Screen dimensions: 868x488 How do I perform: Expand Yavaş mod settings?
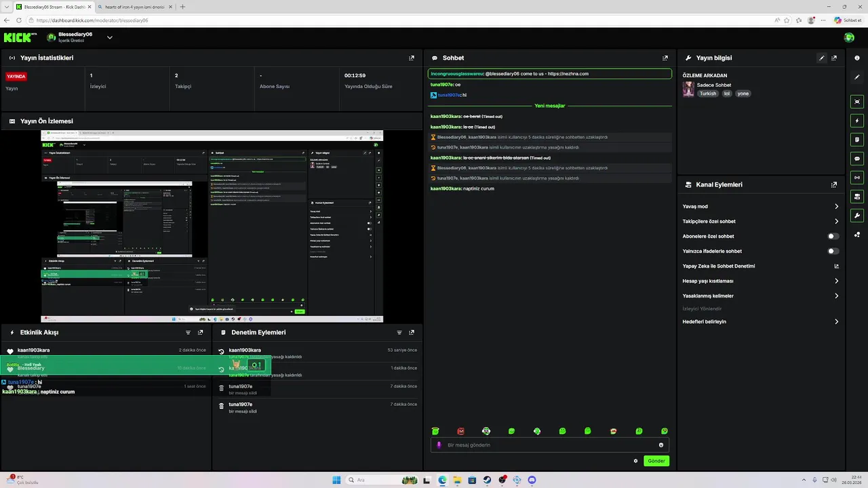coord(836,207)
